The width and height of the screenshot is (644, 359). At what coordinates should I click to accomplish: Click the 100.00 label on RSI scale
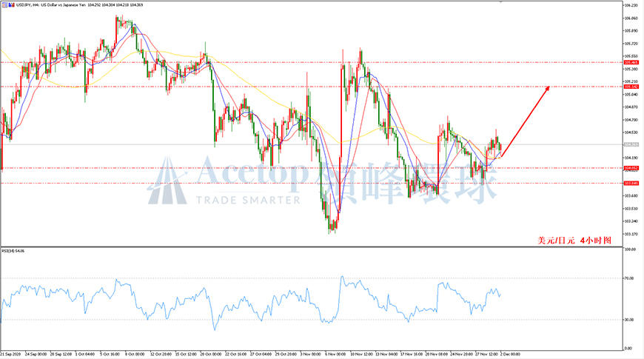pyautogui.click(x=630, y=249)
